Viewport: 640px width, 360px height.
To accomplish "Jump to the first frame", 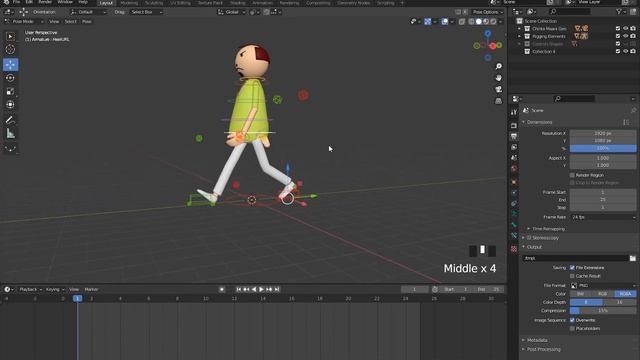I will 238,289.
